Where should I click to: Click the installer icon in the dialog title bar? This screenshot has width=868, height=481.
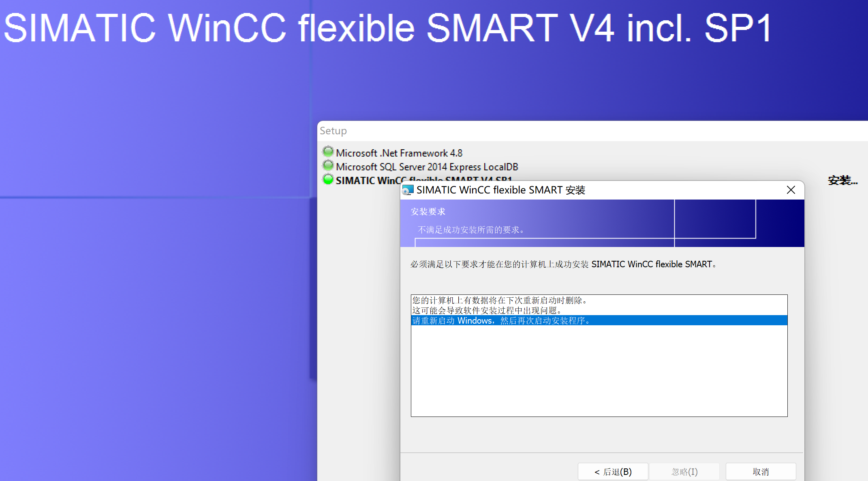408,190
